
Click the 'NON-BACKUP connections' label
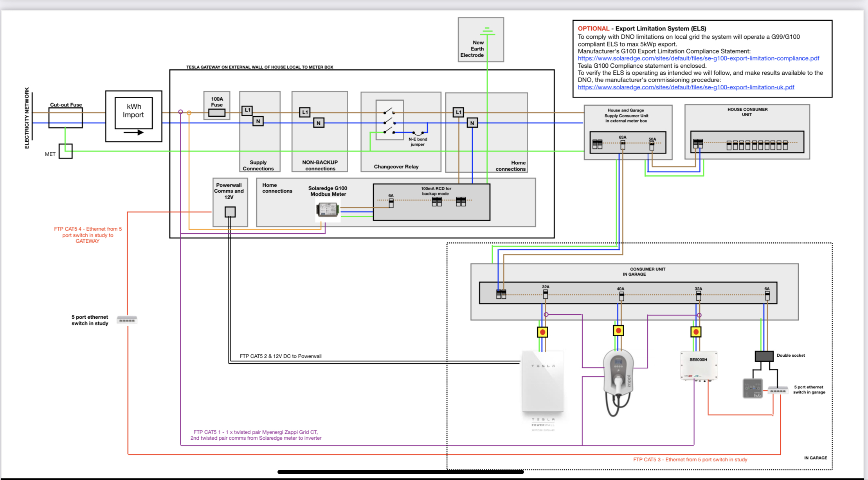320,165
